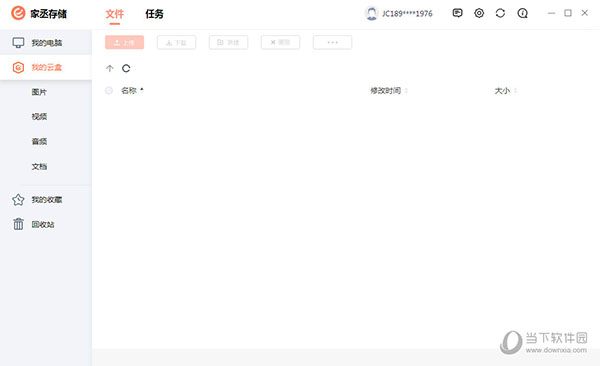Select the second sidebar entry, under 我的电脑

(46, 67)
